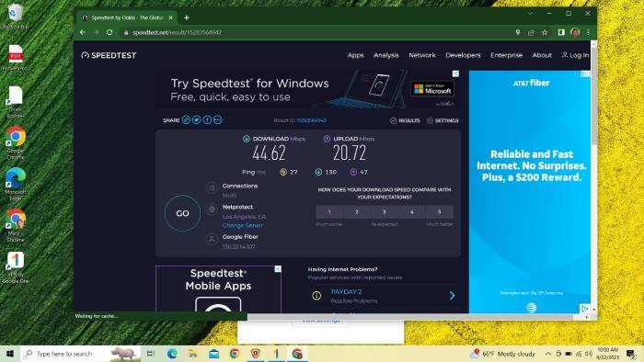Screen dimensions: 644x362
Task: Bookmark this page with the star icon
Action: (545, 32)
